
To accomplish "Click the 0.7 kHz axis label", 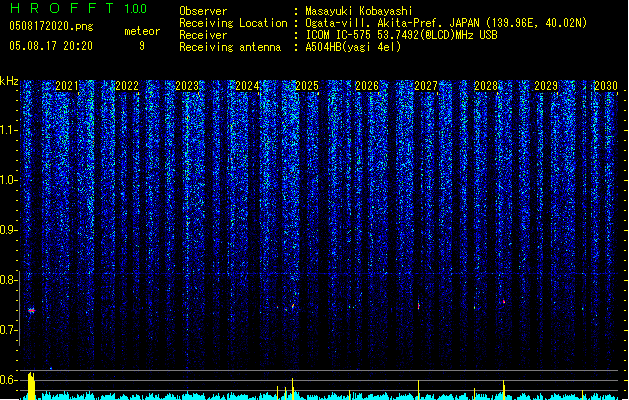I will 8,330.
